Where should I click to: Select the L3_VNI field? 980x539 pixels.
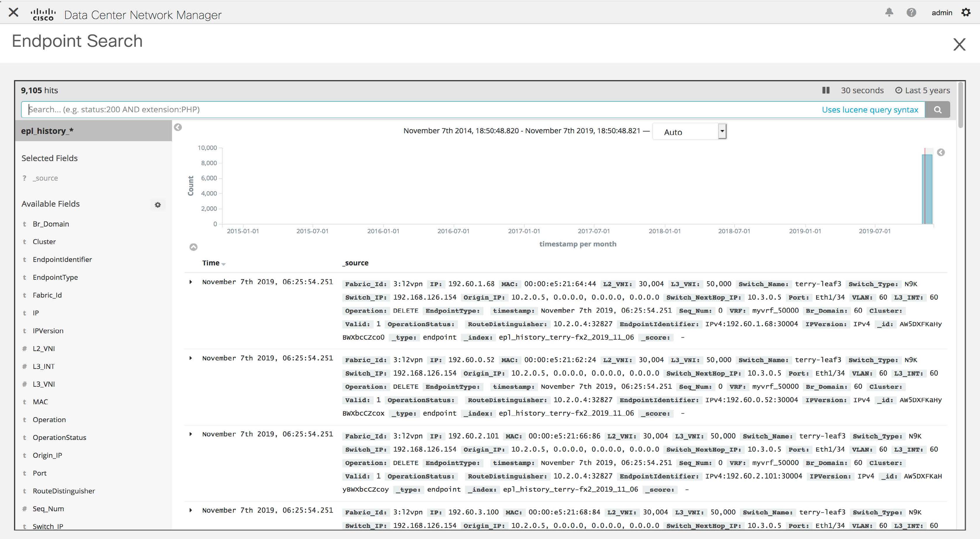click(44, 384)
